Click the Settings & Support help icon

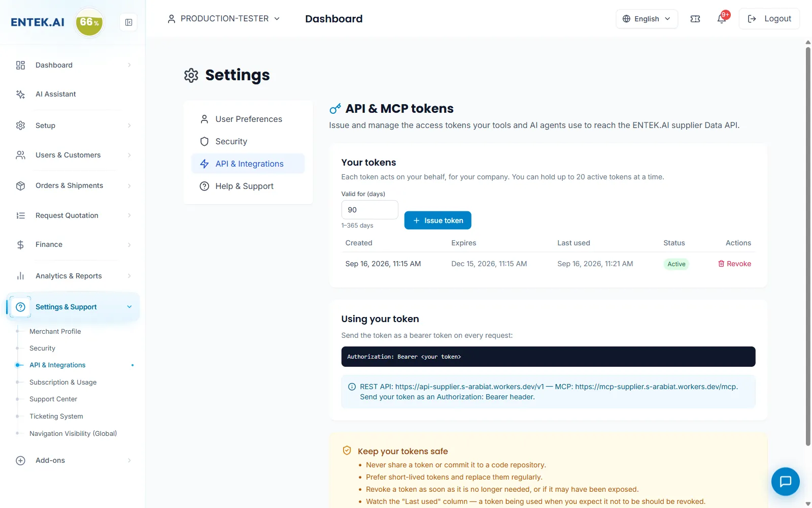pos(20,307)
